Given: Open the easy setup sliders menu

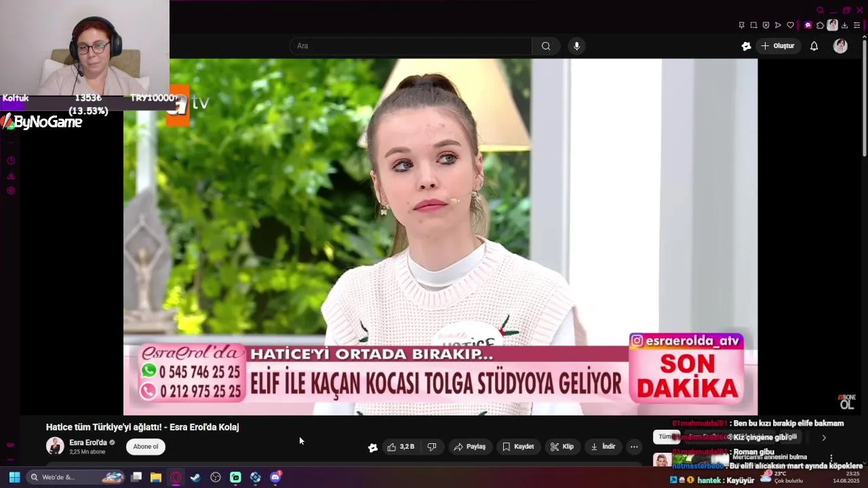Looking at the screenshot, I should click(x=856, y=25).
